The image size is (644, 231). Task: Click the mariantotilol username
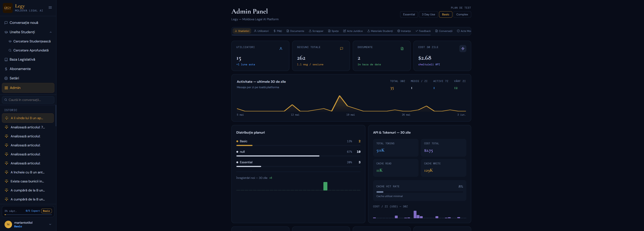(23, 223)
